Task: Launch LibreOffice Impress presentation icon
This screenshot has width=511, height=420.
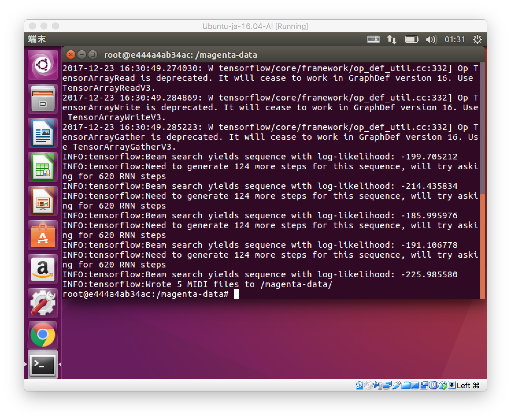Action: [x=43, y=201]
